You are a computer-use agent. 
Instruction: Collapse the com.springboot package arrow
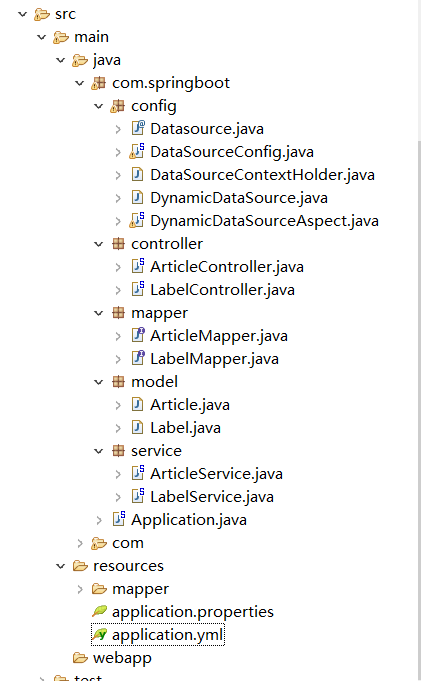tap(80, 83)
